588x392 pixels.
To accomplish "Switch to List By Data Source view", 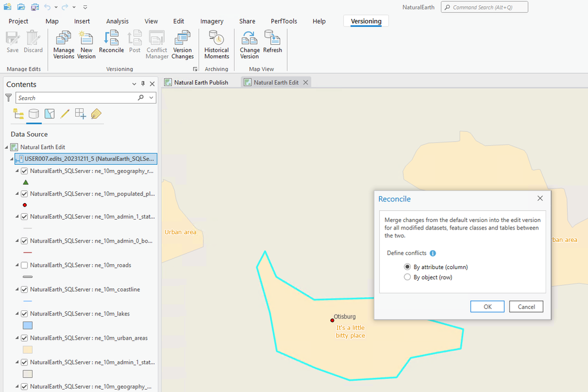I will tap(34, 114).
